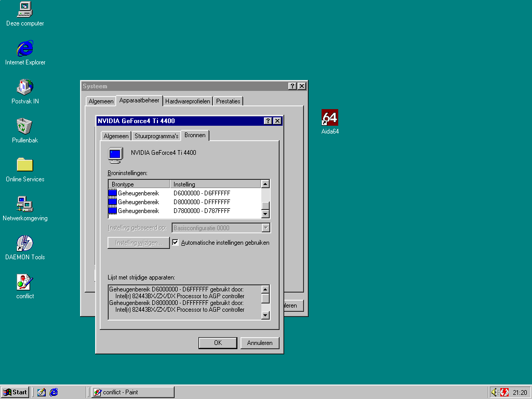Click scroll down arrow in conflict list
This screenshot has width=532, height=399.
pos(265,315)
